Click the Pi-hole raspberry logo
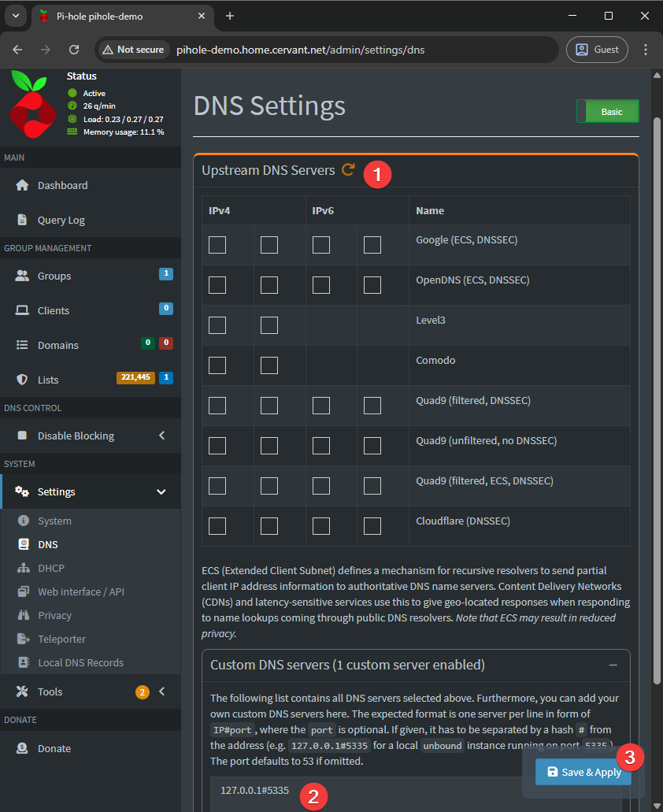 [x=33, y=105]
